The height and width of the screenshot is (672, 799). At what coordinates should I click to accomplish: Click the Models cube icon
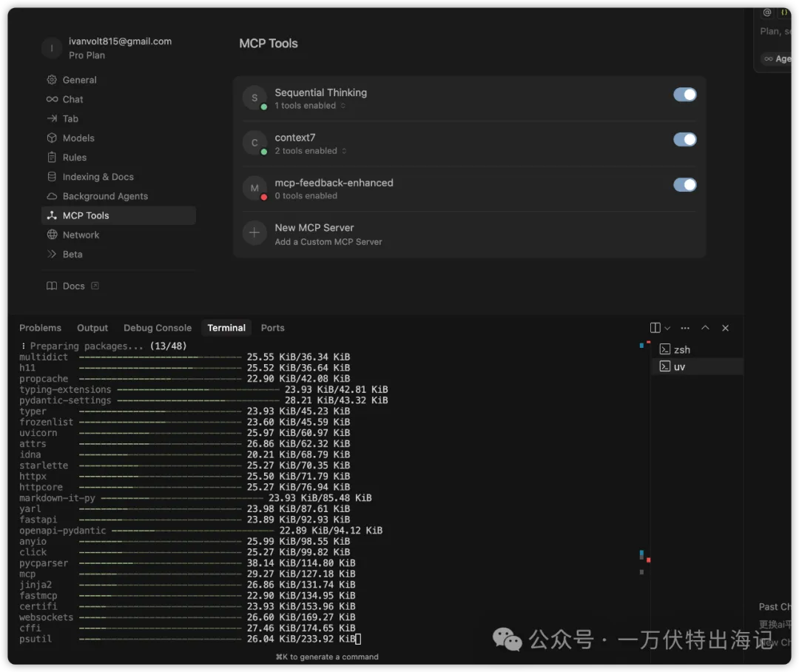tap(52, 138)
